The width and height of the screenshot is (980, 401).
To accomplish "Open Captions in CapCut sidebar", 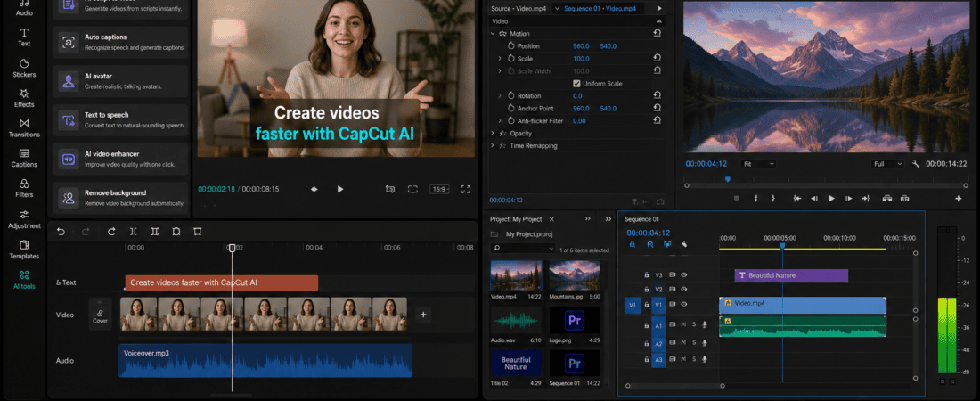I will pyautogui.click(x=24, y=159).
